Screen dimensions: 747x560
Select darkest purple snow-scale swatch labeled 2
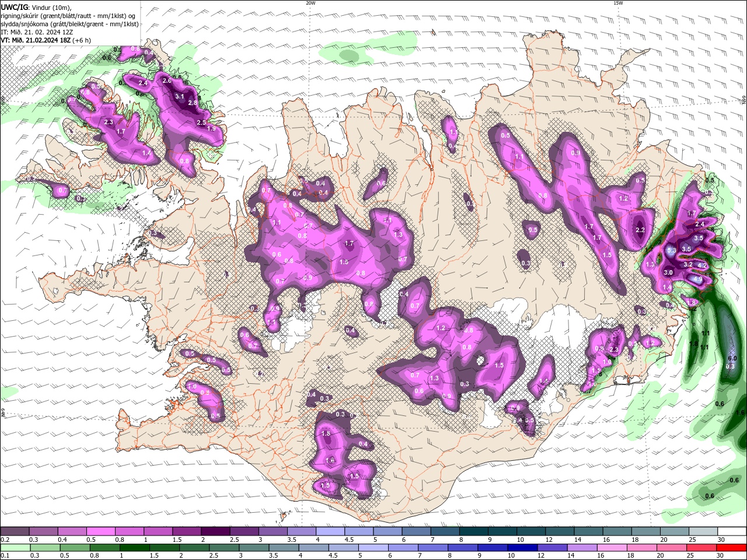point(215,532)
